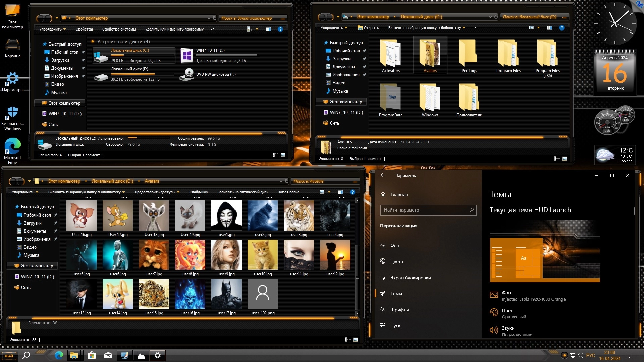644x362 pixels.
Task: Click the help icon in the Avatars window
Action: pyautogui.click(x=352, y=192)
